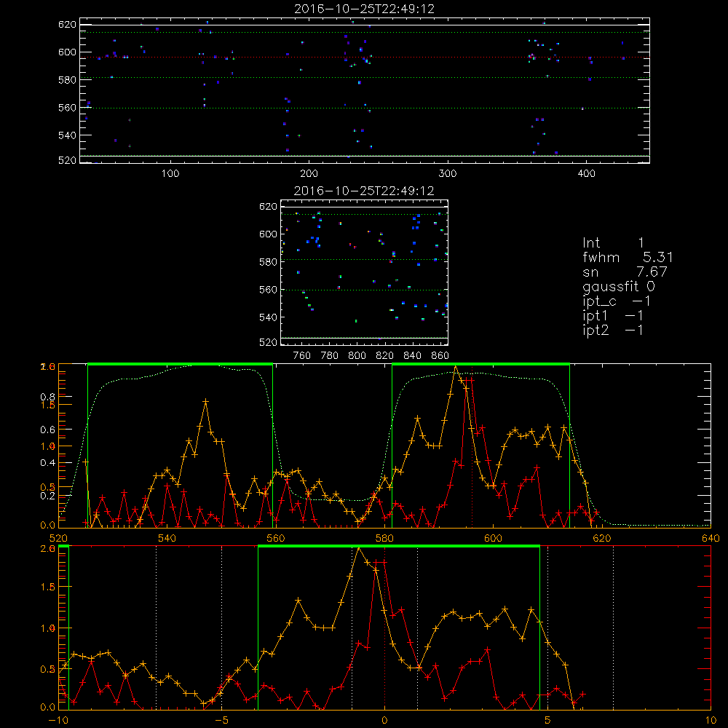Click white y-axis label "0.4" on third plot
Image resolution: width=728 pixels, height=728 pixels.
47,463
